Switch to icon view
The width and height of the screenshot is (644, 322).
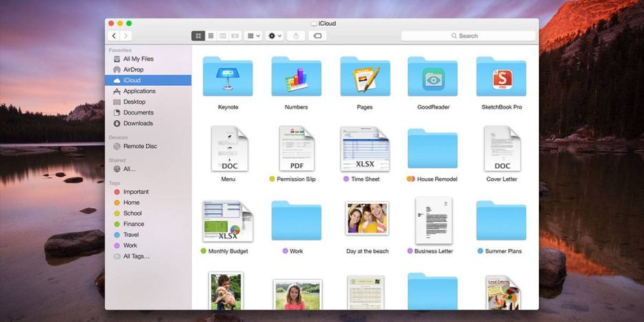(198, 36)
